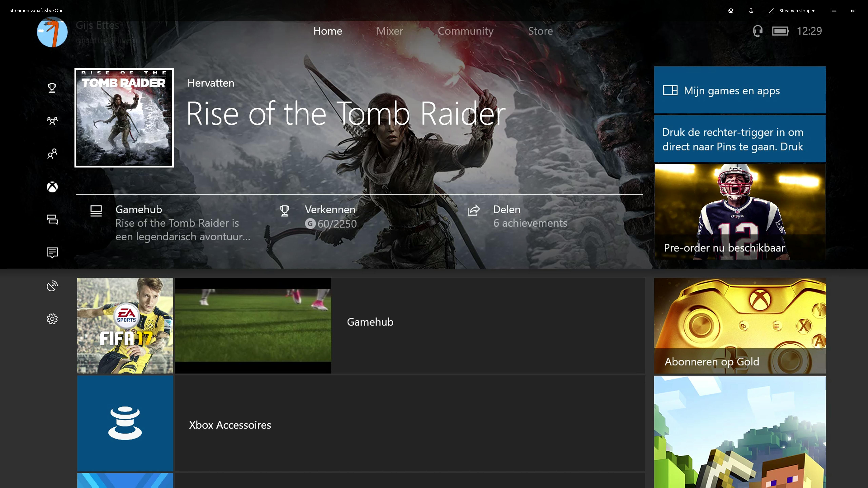This screenshot has height=488, width=868.
Task: Open the list menu icon in streaming bar
Action: click(833, 11)
